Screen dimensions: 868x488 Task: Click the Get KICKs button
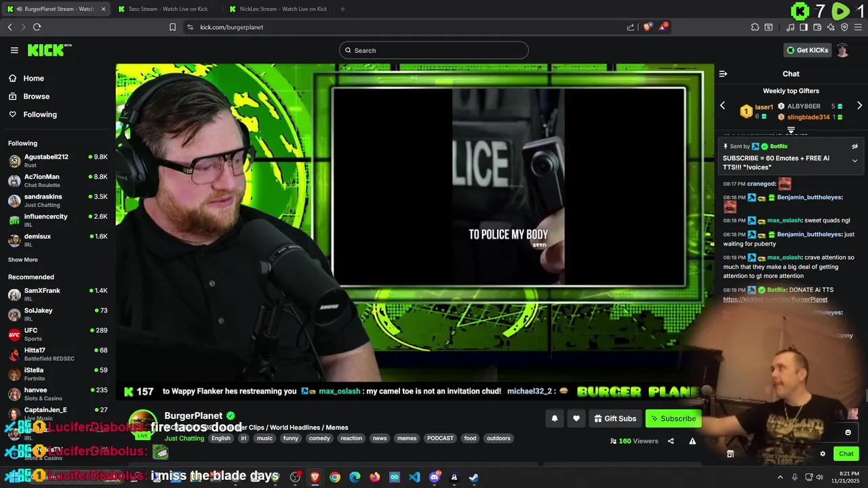807,50
